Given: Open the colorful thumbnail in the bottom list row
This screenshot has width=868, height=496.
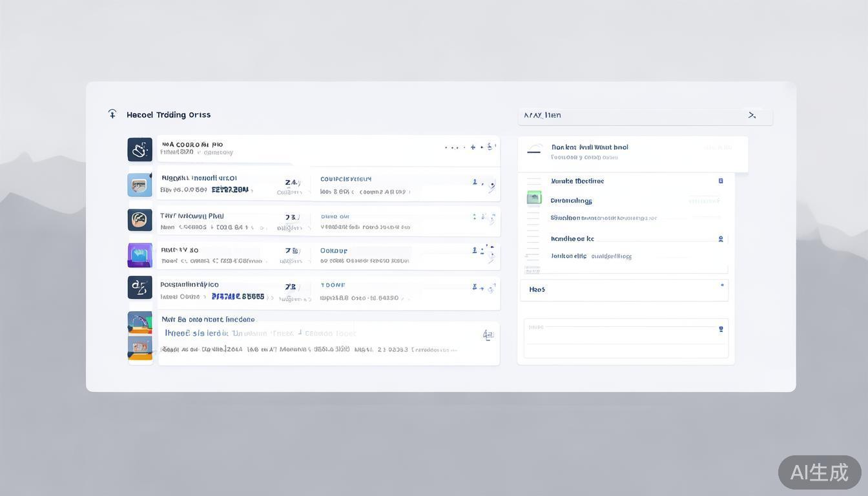Looking at the screenshot, I should pos(140,336).
